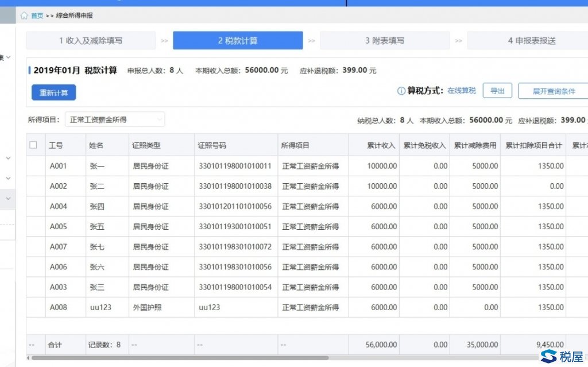Click the 累计扣除项目合计 column header
The image size is (588, 367).
pyautogui.click(x=533, y=145)
